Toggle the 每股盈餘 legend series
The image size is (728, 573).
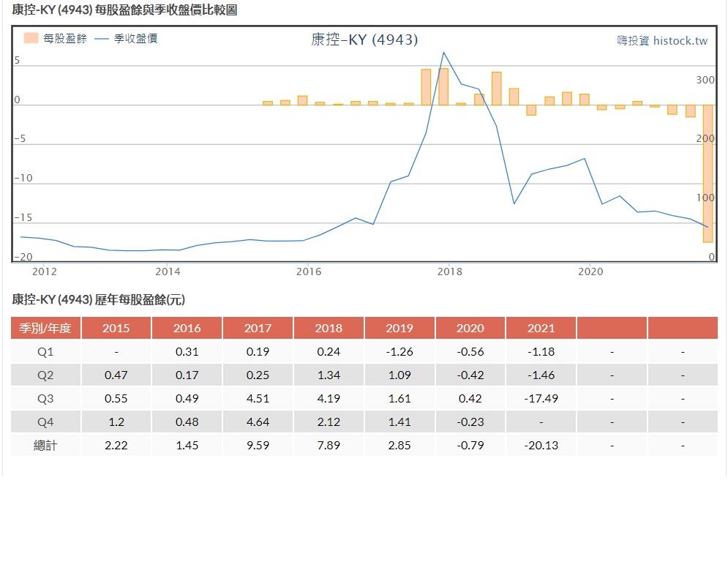coord(64,39)
